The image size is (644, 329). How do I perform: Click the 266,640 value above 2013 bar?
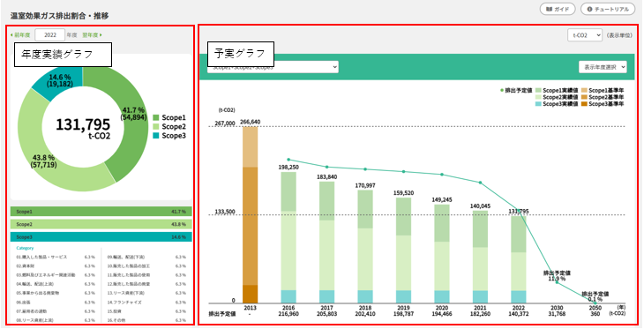[251, 122]
